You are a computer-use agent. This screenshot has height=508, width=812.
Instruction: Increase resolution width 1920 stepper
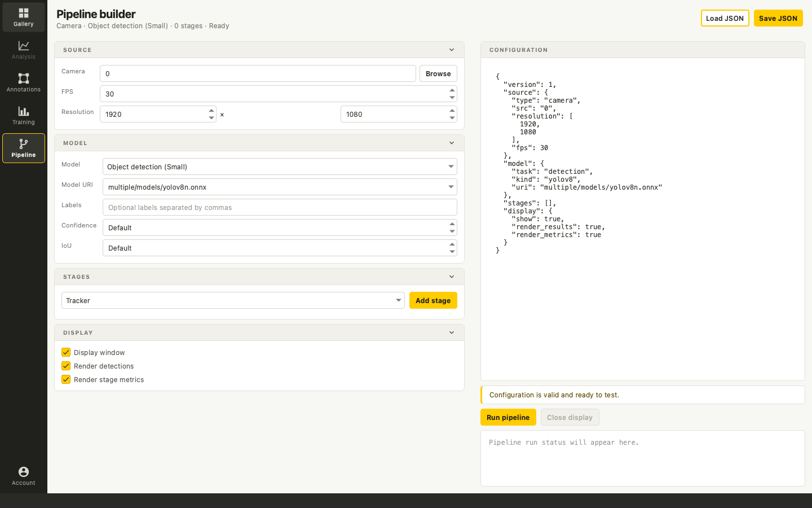211,111
